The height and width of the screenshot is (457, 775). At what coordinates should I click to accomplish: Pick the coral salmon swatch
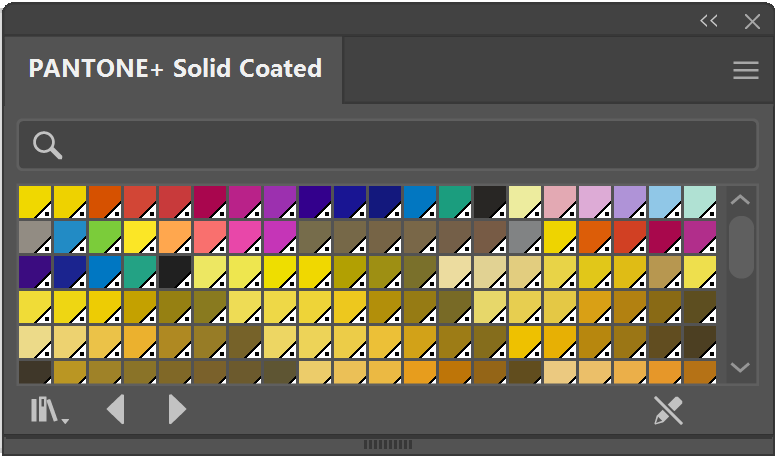tap(210, 237)
